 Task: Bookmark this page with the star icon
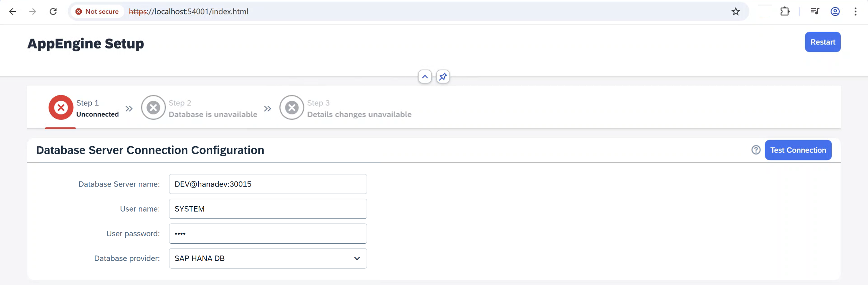pos(736,11)
